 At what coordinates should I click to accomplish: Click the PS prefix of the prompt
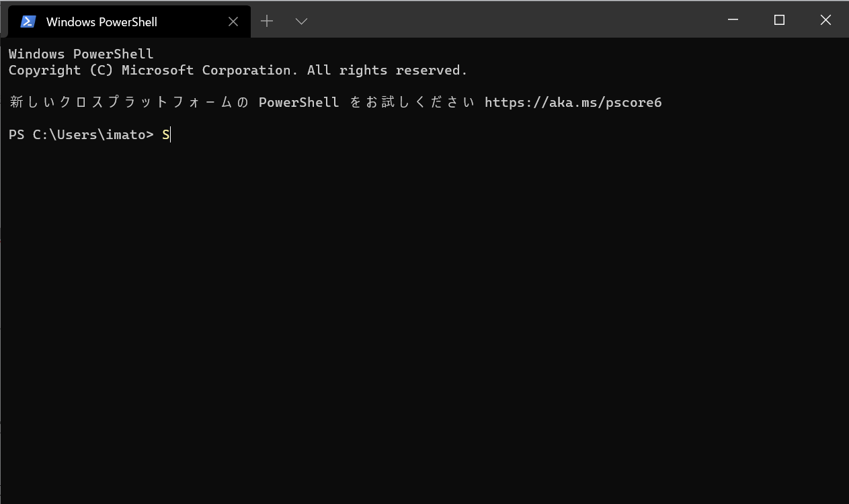tap(17, 134)
